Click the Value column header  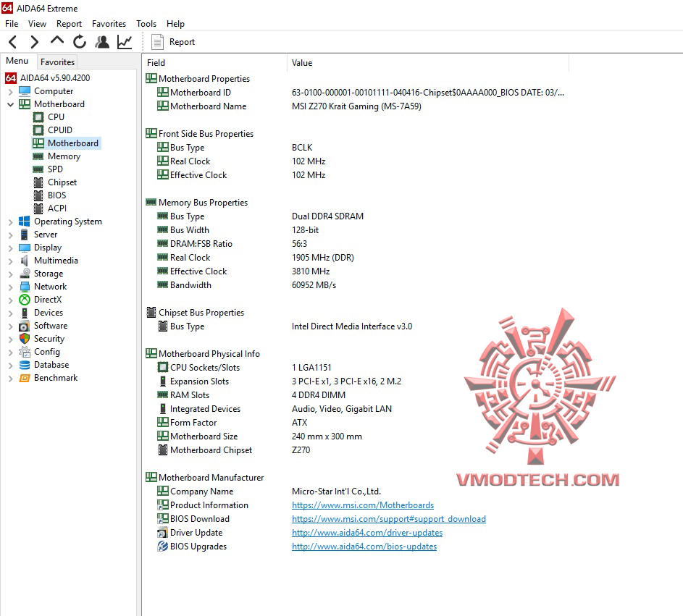click(x=428, y=63)
